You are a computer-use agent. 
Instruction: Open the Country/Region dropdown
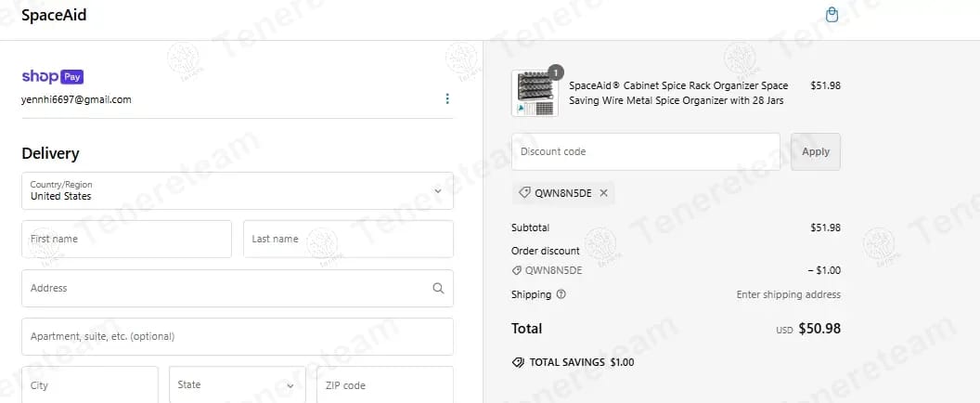238,191
